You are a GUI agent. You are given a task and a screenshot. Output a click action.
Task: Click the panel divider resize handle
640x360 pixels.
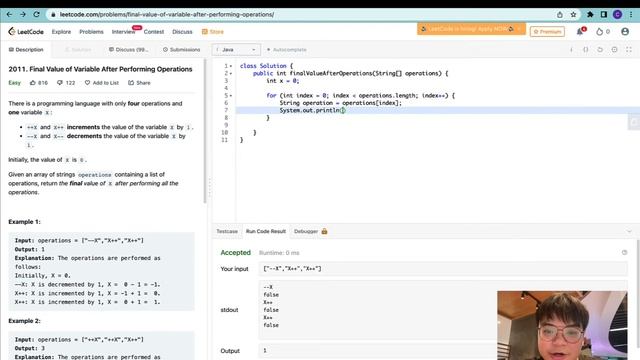[x=210, y=188]
